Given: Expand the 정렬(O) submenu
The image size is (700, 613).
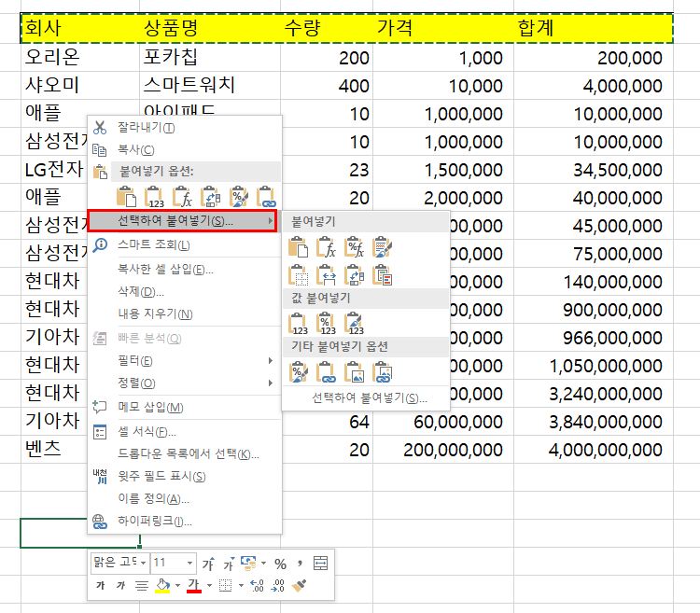Looking at the screenshot, I should pos(185,383).
